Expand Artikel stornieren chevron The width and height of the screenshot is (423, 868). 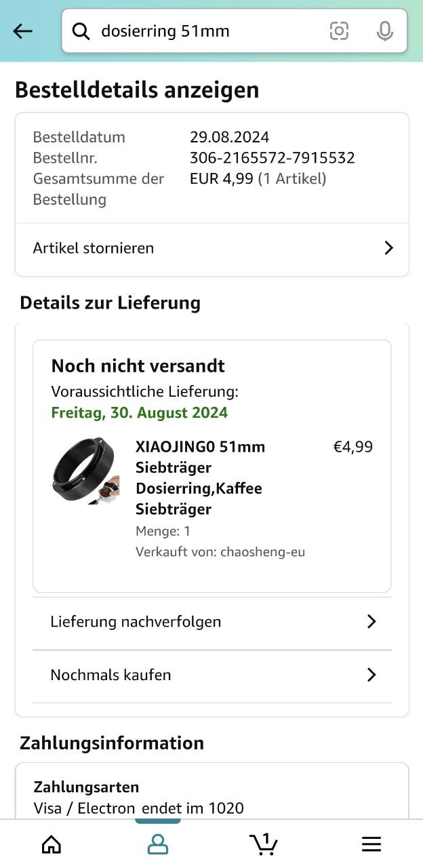click(x=388, y=248)
